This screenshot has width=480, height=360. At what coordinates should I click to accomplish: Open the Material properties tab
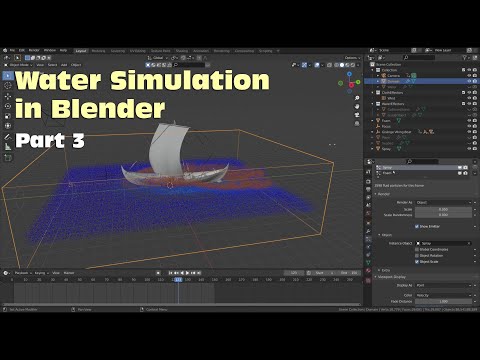368,271
